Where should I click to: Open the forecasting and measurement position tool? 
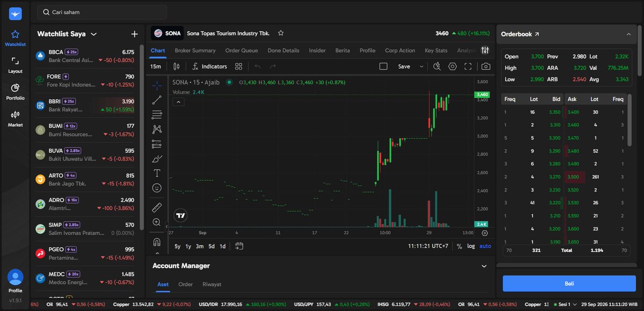(x=157, y=144)
